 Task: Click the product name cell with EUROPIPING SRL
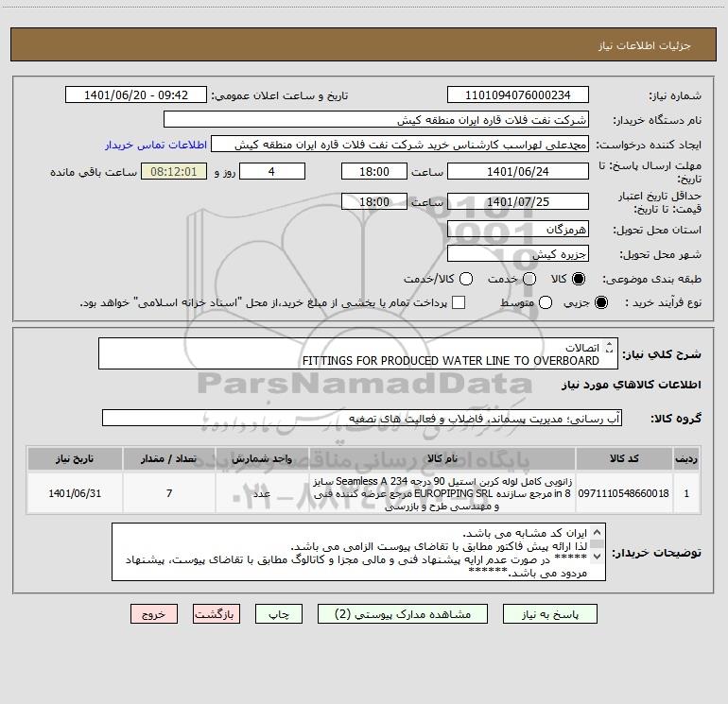(442, 493)
